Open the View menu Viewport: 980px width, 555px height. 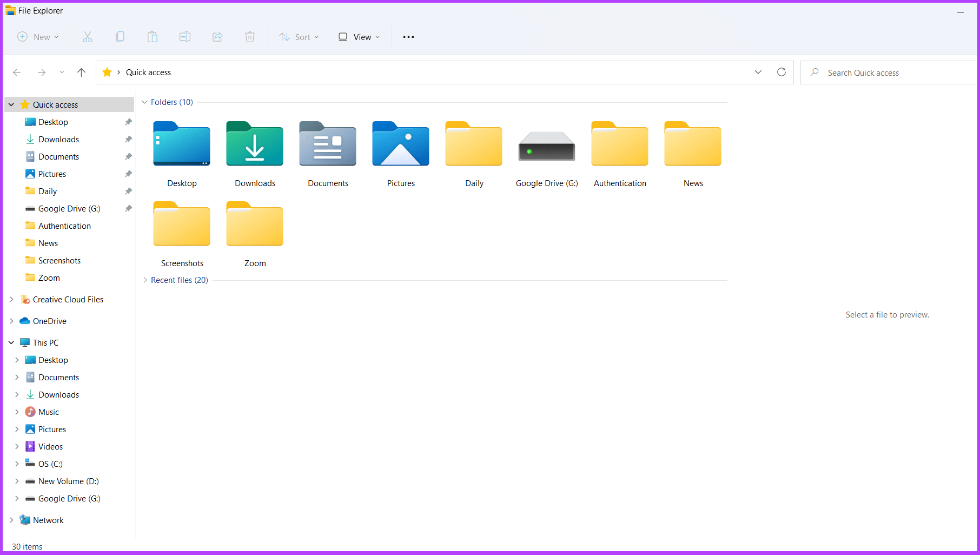pyautogui.click(x=358, y=37)
